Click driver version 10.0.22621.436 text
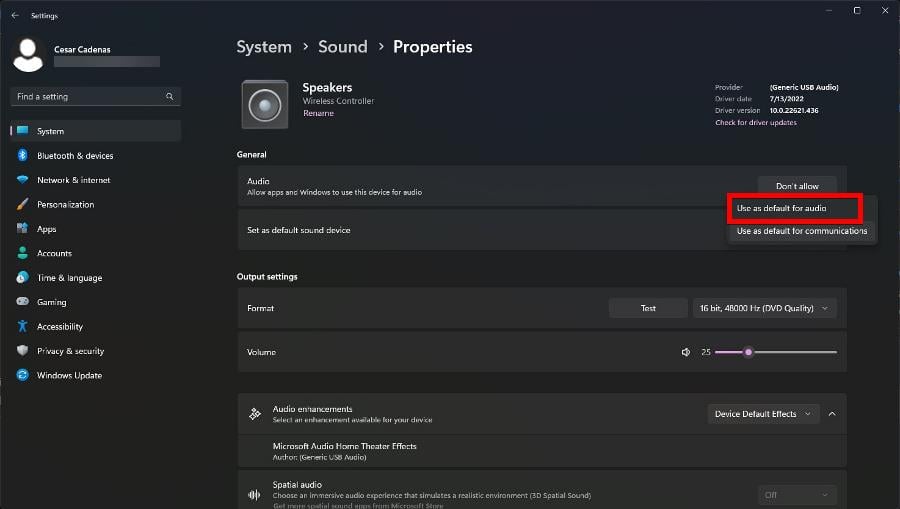The height and width of the screenshot is (509, 900). click(x=794, y=110)
